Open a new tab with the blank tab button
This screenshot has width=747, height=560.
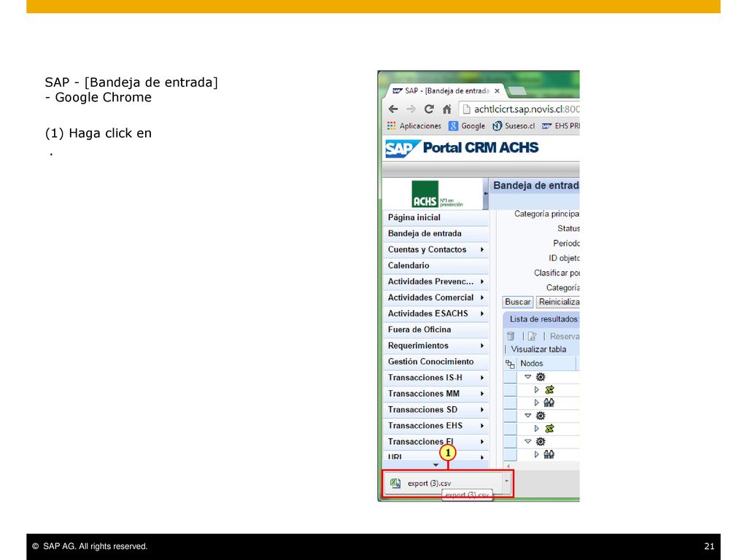pyautogui.click(x=517, y=90)
